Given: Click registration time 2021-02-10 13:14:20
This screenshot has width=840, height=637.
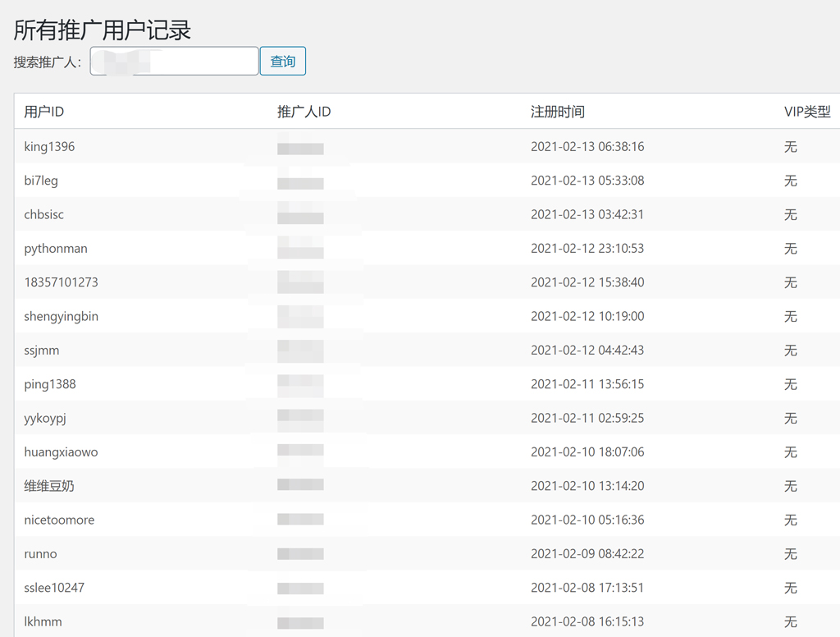Looking at the screenshot, I should (x=587, y=486).
